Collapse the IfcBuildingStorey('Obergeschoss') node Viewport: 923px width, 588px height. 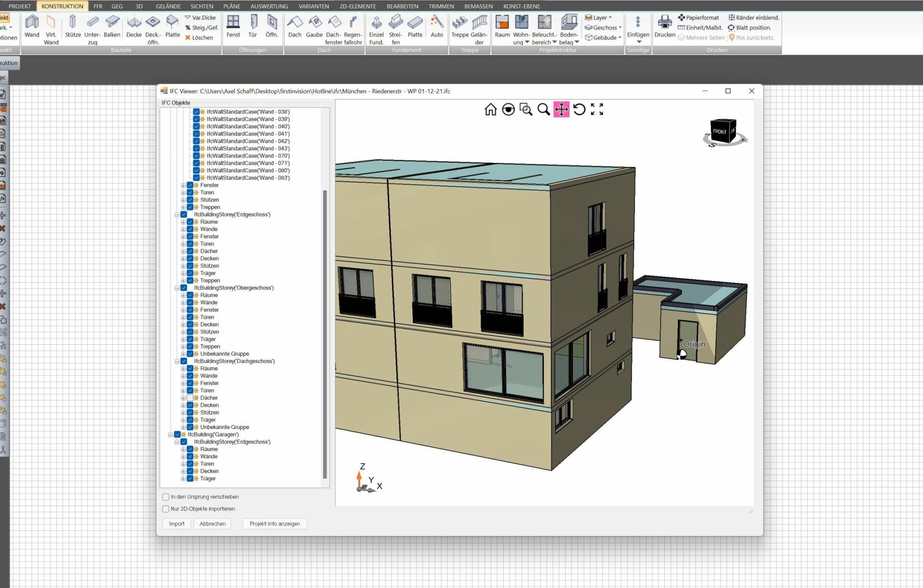(x=177, y=288)
